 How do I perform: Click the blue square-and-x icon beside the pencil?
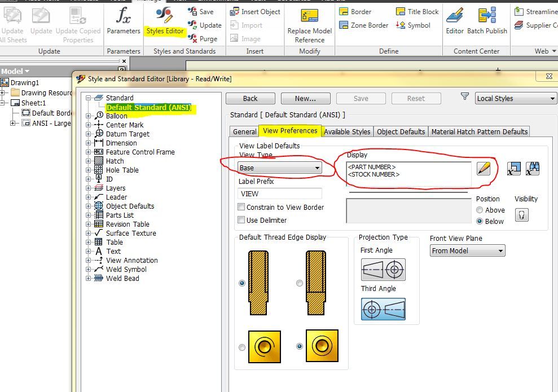pyautogui.click(x=513, y=169)
